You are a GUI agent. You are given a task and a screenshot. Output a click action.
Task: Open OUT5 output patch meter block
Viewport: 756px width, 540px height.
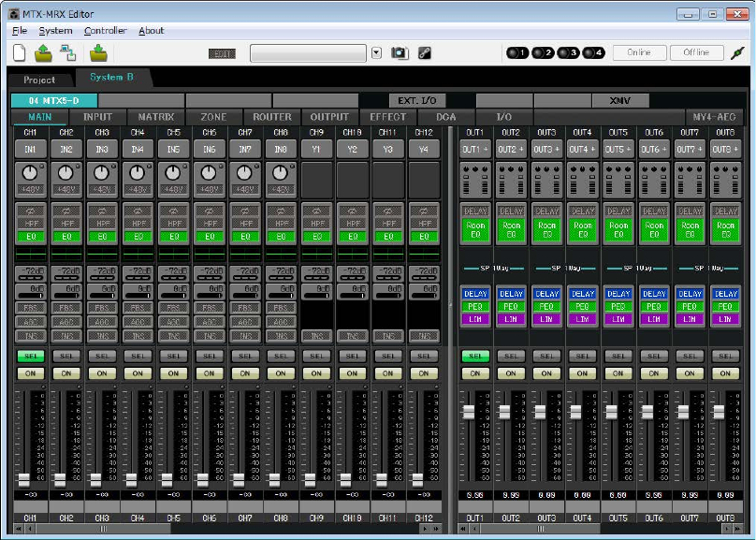pos(618,181)
